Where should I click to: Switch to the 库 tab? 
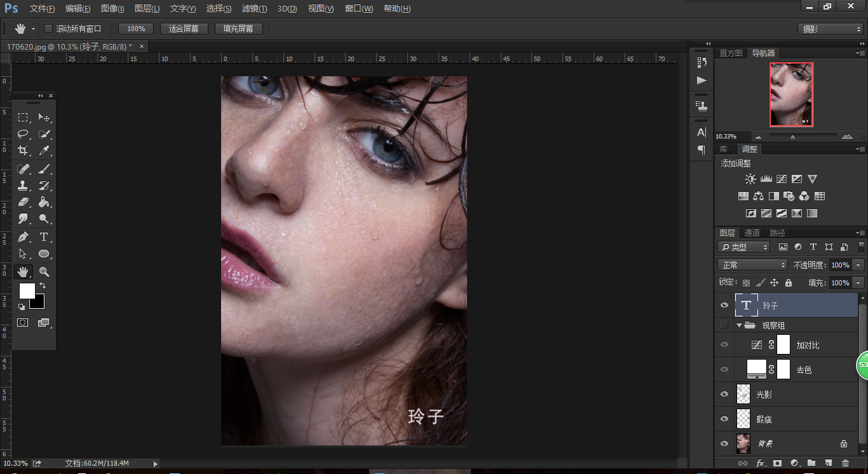click(x=724, y=149)
